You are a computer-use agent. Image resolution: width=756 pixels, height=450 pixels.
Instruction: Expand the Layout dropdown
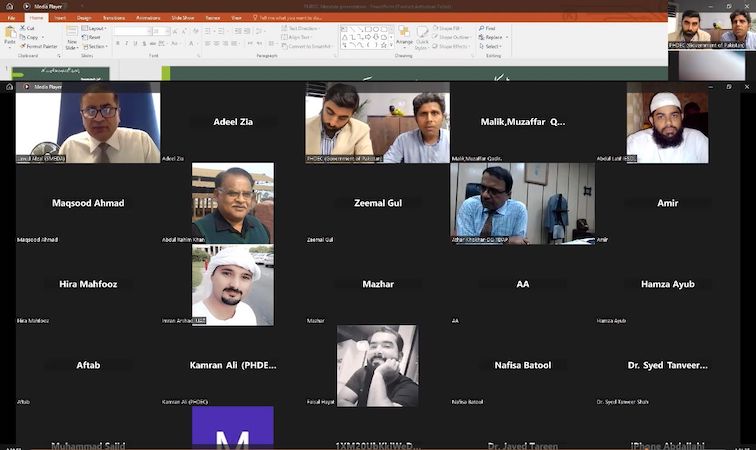96,29
